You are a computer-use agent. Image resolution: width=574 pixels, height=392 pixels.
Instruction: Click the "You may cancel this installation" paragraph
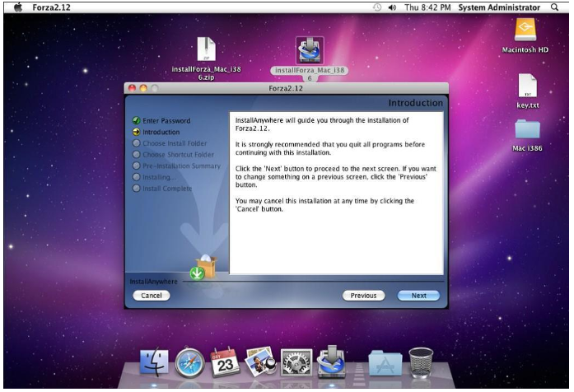coord(324,205)
